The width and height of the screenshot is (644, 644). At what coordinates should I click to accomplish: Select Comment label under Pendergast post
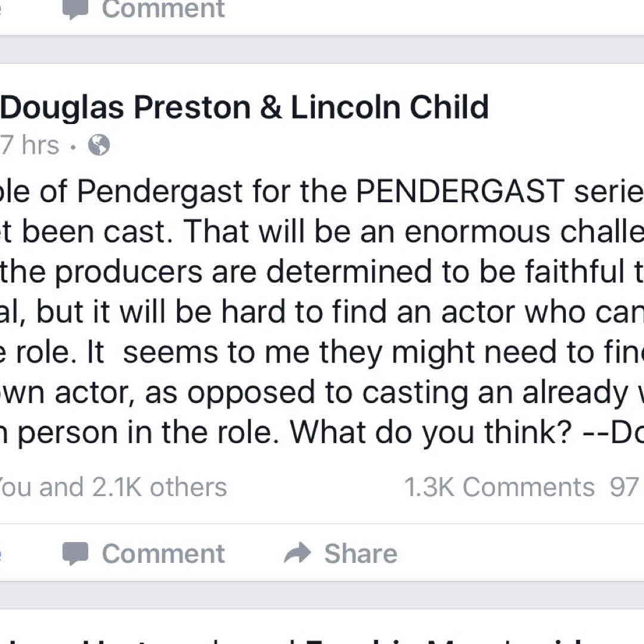[163, 553]
